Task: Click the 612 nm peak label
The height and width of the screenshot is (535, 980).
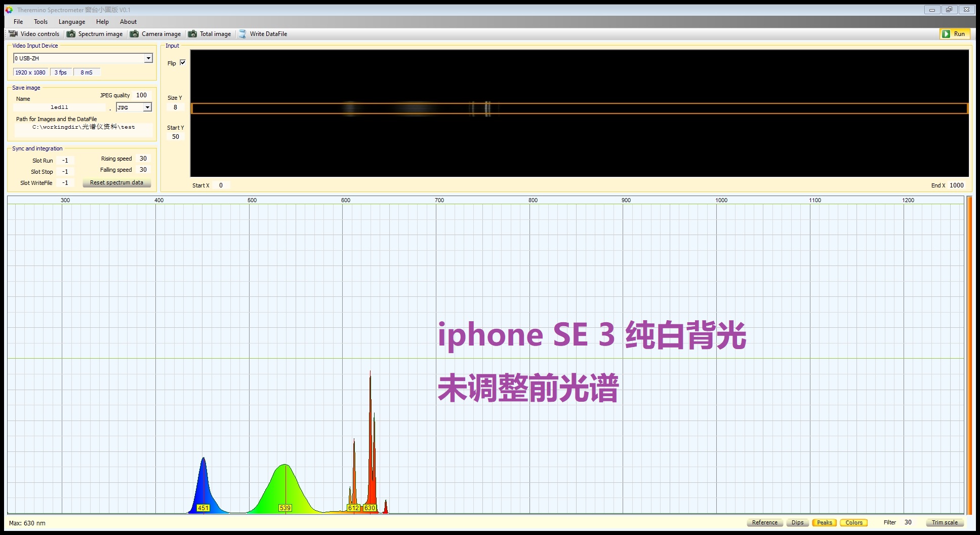Action: point(353,508)
